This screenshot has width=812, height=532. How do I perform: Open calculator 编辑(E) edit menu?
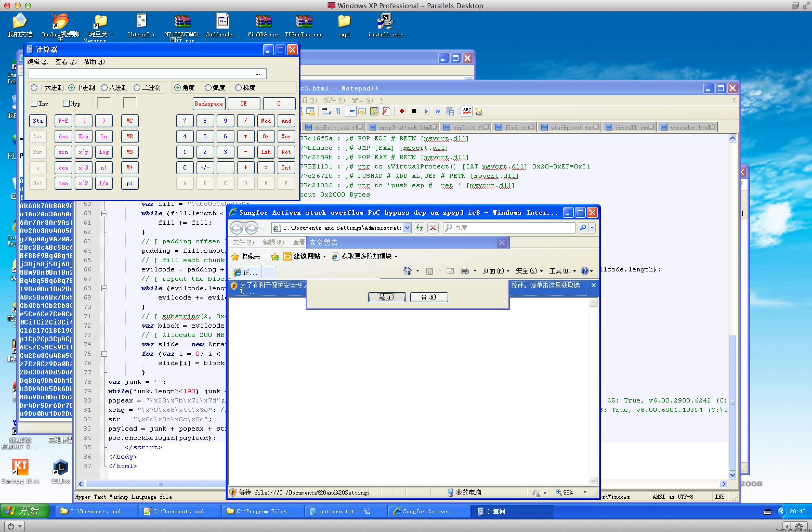pos(38,62)
